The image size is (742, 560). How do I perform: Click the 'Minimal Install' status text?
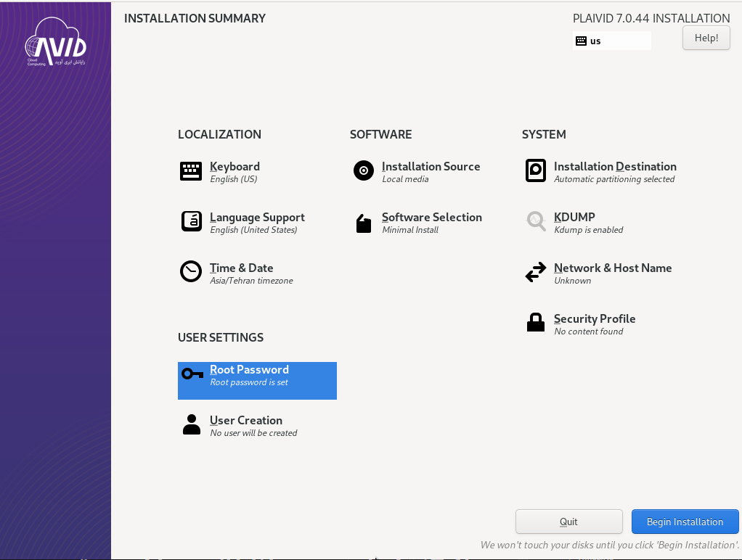click(x=409, y=230)
